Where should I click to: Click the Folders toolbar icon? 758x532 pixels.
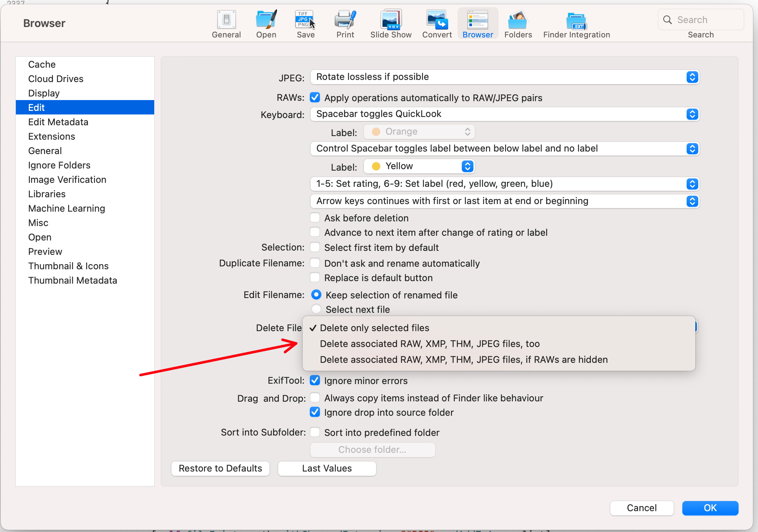[518, 21]
